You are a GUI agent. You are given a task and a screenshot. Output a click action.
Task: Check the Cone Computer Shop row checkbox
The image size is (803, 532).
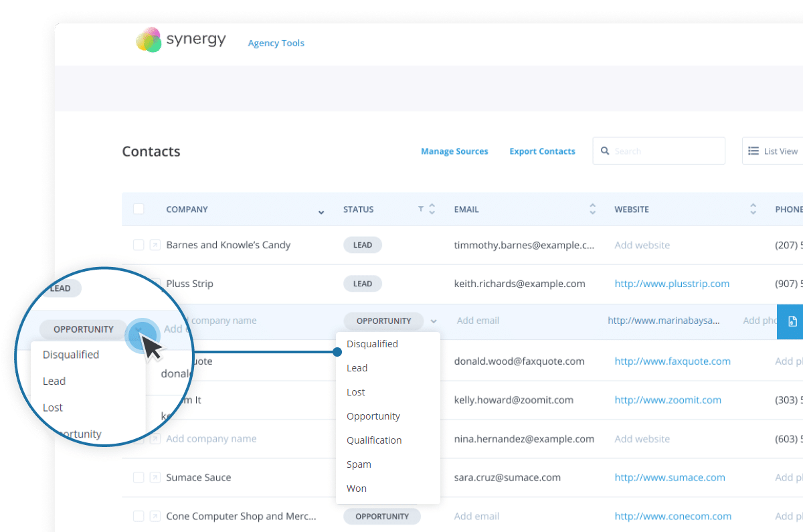click(x=139, y=516)
